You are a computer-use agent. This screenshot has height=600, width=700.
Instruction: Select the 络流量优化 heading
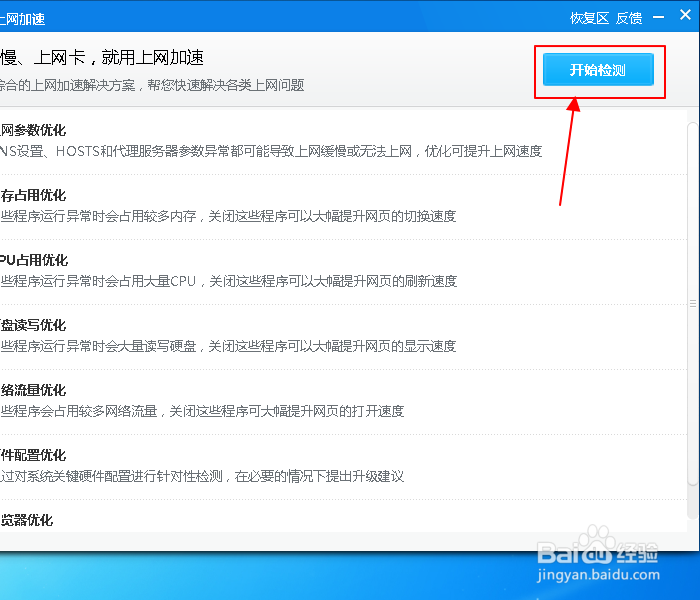[x=33, y=390]
